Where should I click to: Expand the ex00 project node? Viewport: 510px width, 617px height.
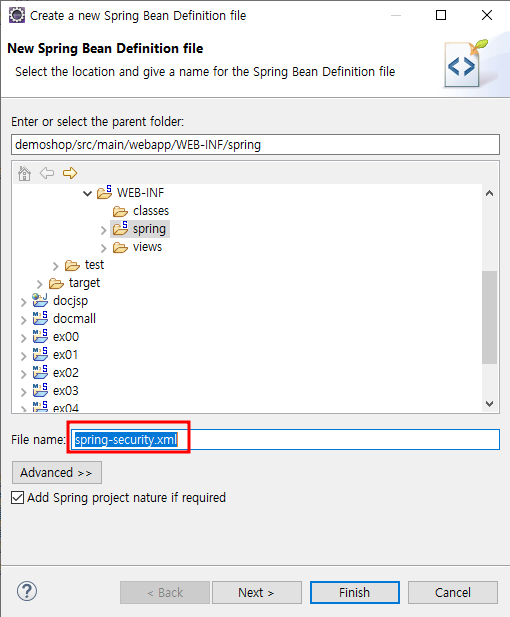[x=24, y=338]
